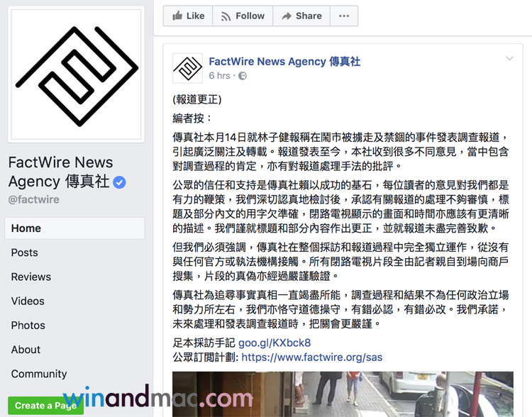Open FactWire post avatar logo
532x417 pixels.
click(x=188, y=68)
